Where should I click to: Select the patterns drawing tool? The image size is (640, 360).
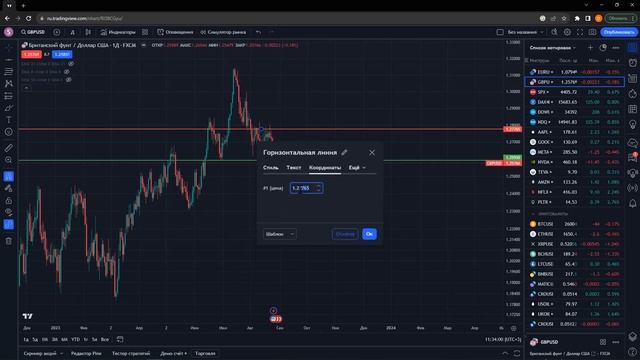[9, 84]
